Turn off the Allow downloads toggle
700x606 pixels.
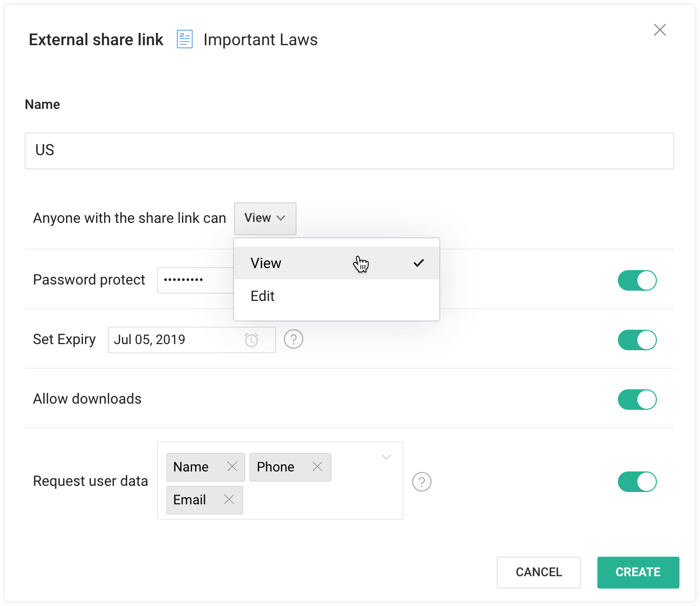click(x=637, y=399)
